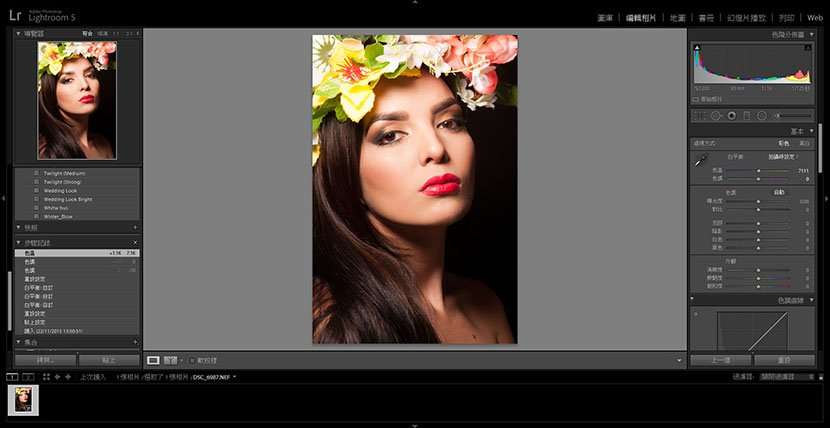Select the Adjustment Brush tool
Screen dimensions: 830x428
pos(792,115)
